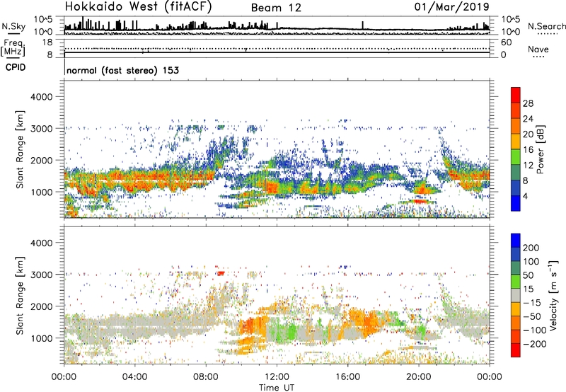Viewport: 566px width, 392px height.
Task: Select the velocity colorbar '200' label
Action: pyautogui.click(x=531, y=248)
